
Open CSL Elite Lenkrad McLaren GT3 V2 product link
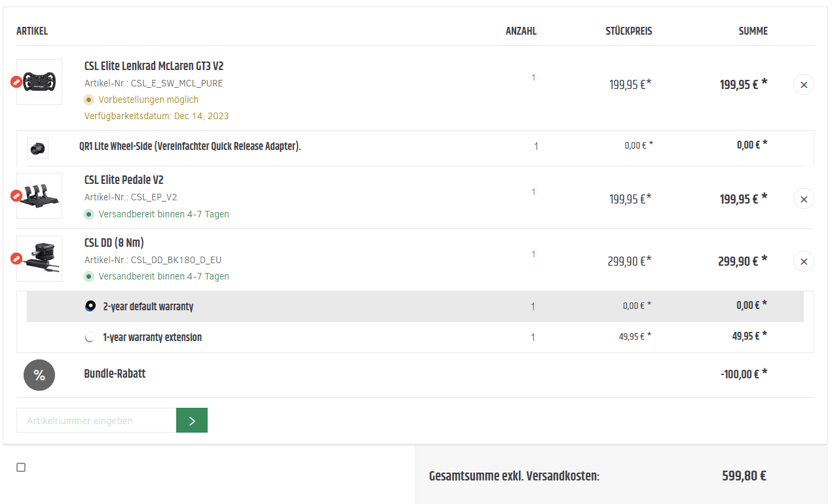tap(154, 66)
